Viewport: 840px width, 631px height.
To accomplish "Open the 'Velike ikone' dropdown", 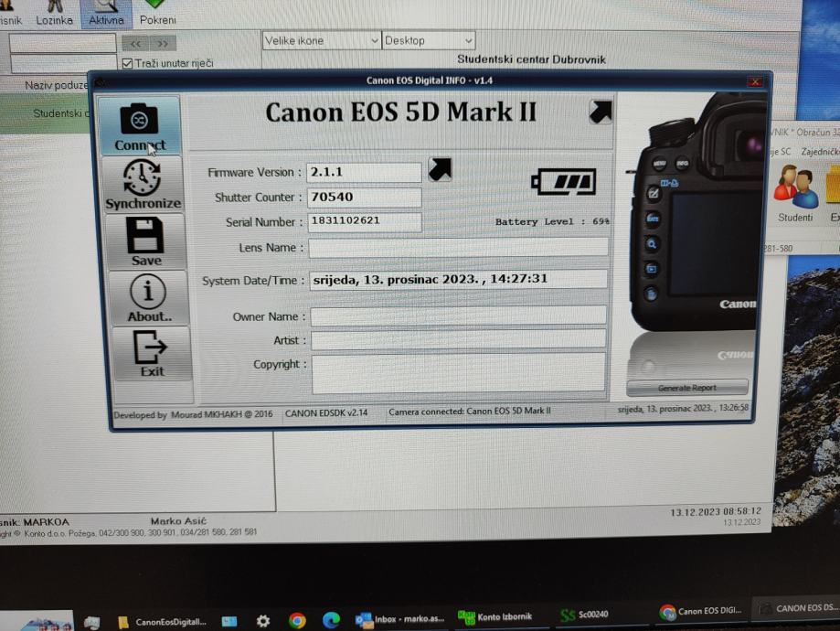I will (x=322, y=41).
